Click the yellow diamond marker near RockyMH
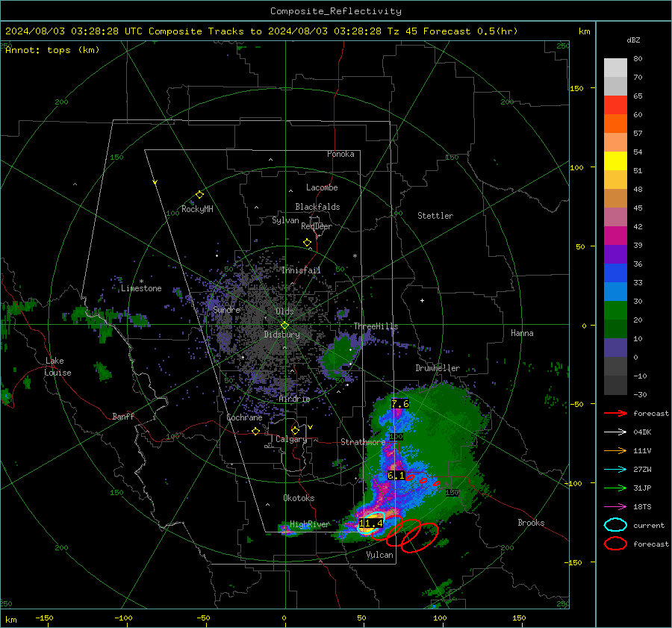The image size is (672, 628). click(x=199, y=195)
